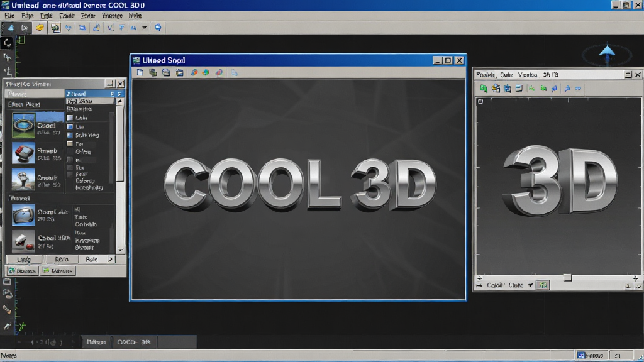Click the 'Rale' button in effects panel

(x=92, y=260)
